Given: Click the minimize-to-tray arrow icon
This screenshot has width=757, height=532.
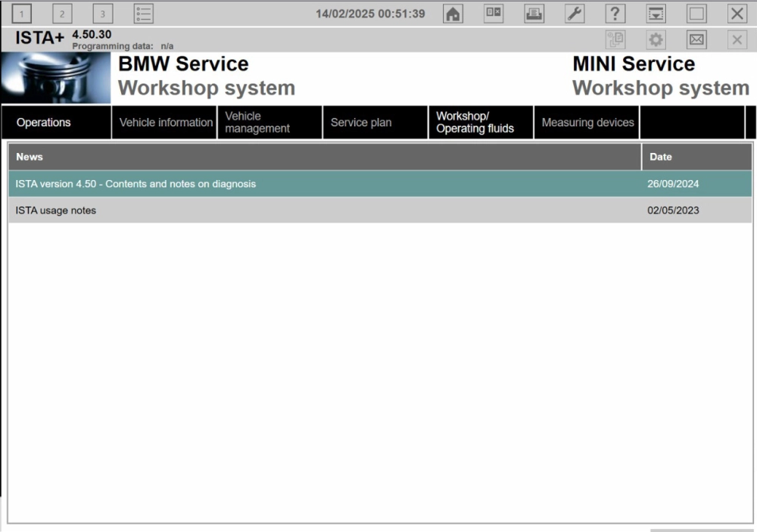Looking at the screenshot, I should pyautogui.click(x=656, y=14).
